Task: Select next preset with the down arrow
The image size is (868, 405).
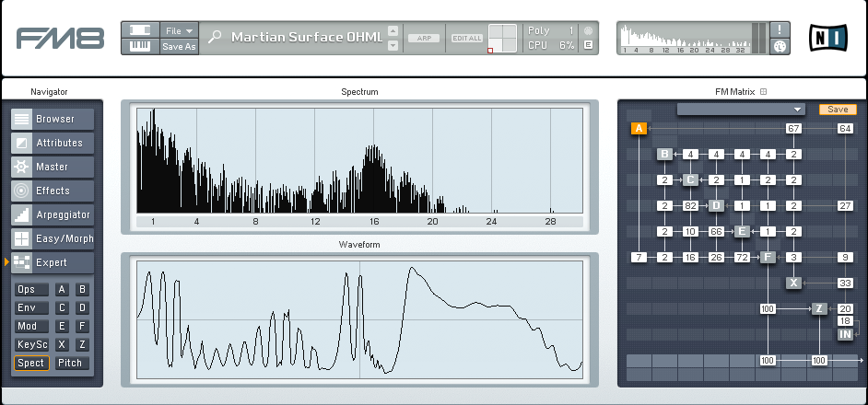Action: tap(393, 45)
